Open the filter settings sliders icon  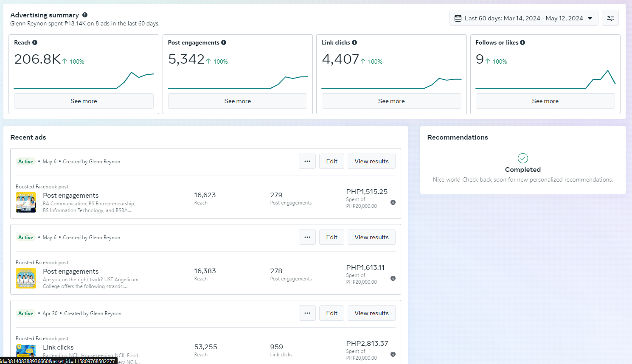(x=610, y=18)
